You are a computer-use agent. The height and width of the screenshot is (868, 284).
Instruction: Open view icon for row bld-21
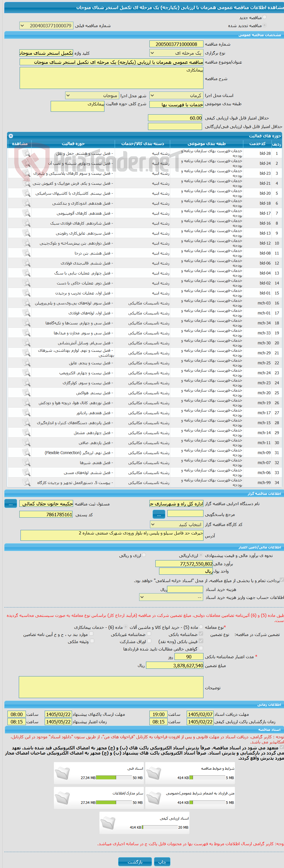point(26,183)
